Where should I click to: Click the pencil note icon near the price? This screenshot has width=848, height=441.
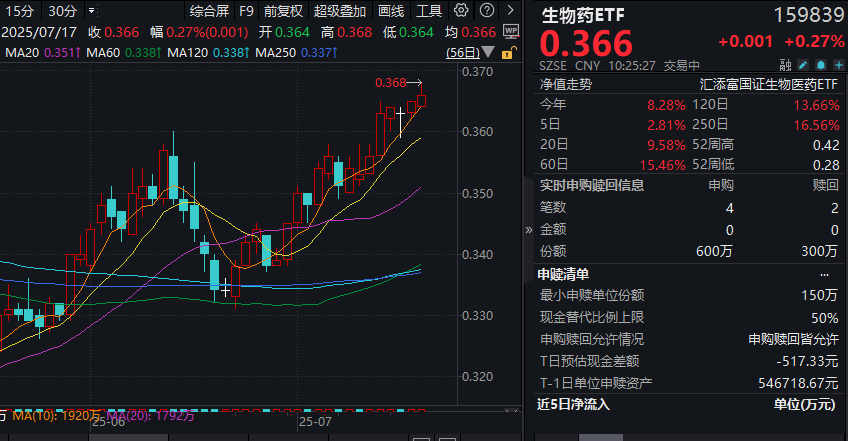pos(803,65)
